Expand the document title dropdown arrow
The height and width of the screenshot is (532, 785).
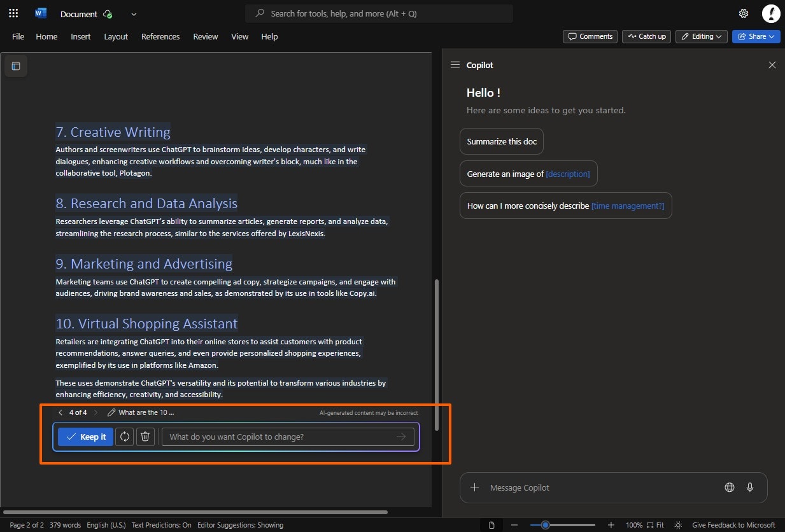pyautogui.click(x=133, y=14)
